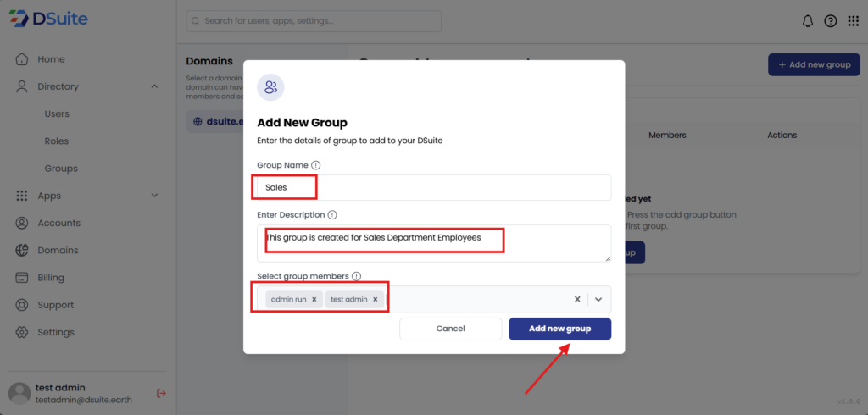Click the logout icon beside test admin
The width and height of the screenshot is (868, 415).
pyautogui.click(x=161, y=393)
